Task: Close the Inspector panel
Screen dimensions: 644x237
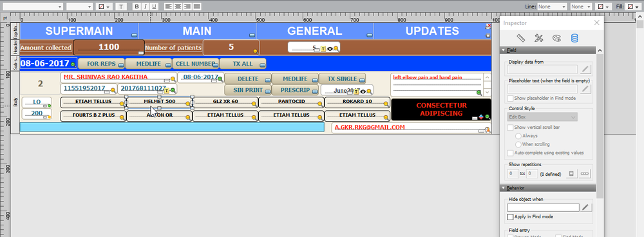Action: click(x=597, y=23)
